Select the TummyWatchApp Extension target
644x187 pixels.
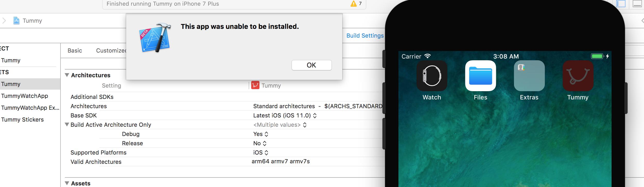tap(30, 108)
